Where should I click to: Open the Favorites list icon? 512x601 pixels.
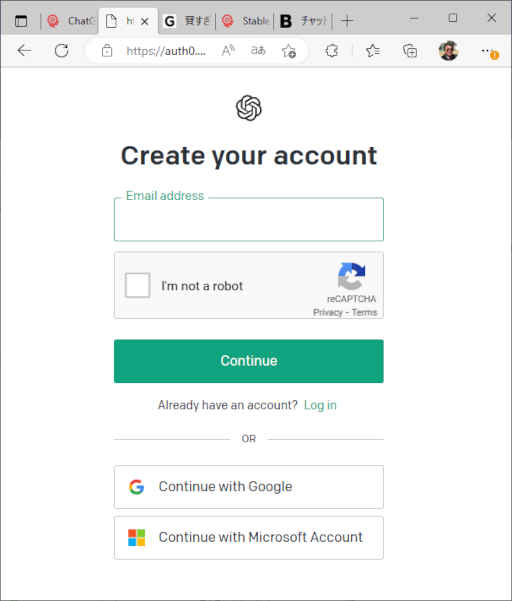(372, 51)
